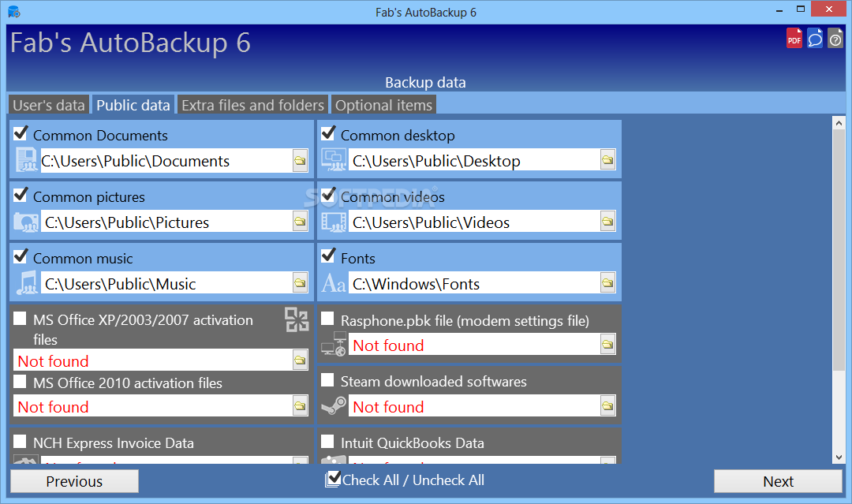Check MS Office XP/2003/2007 activation files box
The height and width of the screenshot is (504, 852).
click(20, 319)
